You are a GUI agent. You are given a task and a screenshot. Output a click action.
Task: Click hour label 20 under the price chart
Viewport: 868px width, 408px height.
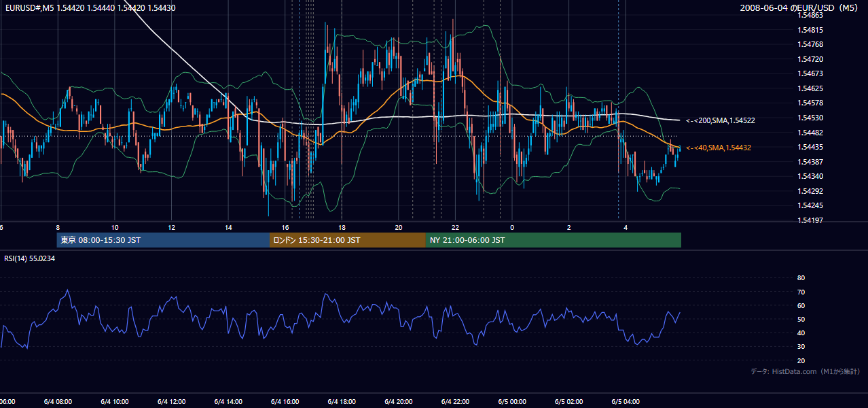pyautogui.click(x=399, y=227)
